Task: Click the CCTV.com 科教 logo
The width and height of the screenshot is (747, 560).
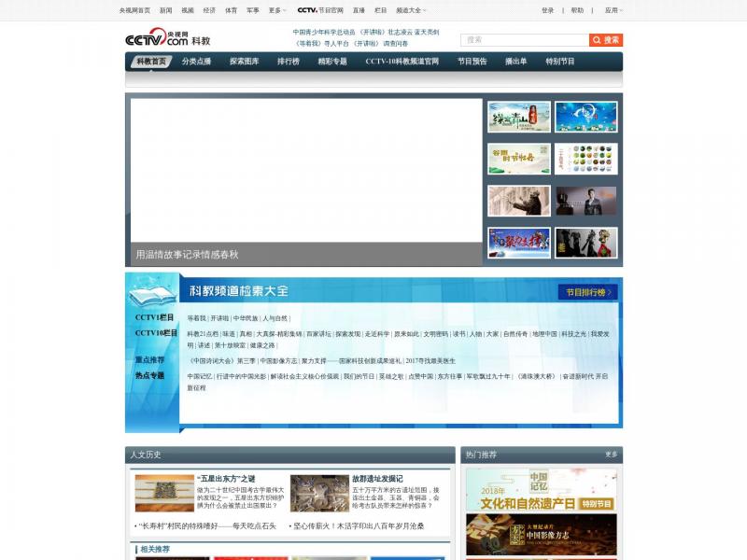Action: point(168,37)
